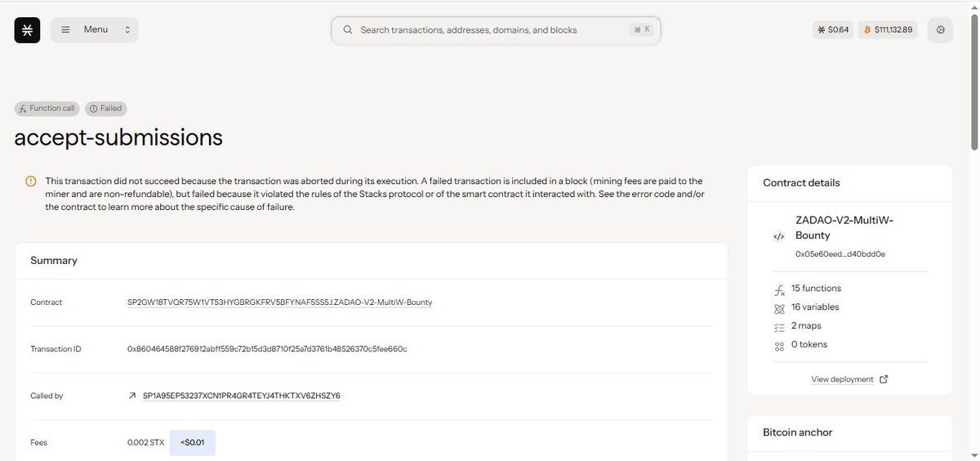The height and width of the screenshot is (461, 980).
Task: Click the 15 functions text
Action: tap(816, 289)
